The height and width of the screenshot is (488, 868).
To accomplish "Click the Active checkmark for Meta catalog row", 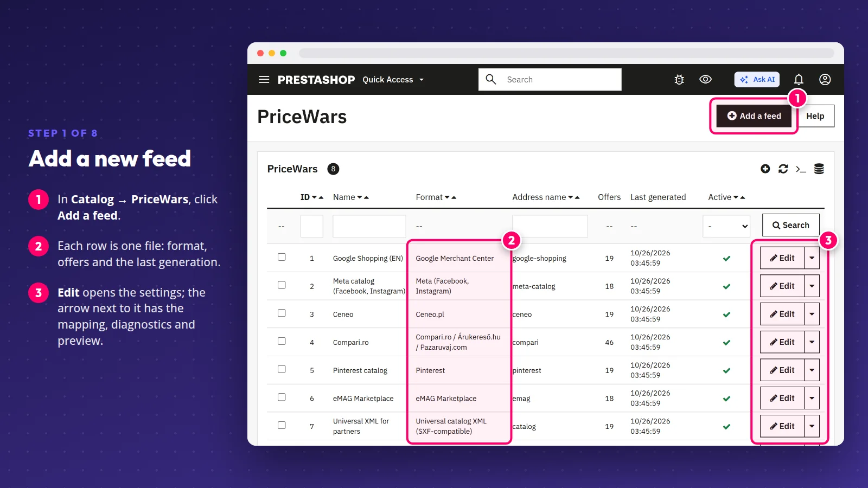I will 726,286.
